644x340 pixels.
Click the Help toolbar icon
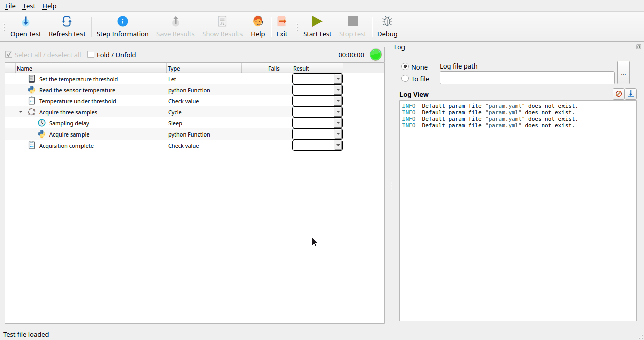click(258, 21)
